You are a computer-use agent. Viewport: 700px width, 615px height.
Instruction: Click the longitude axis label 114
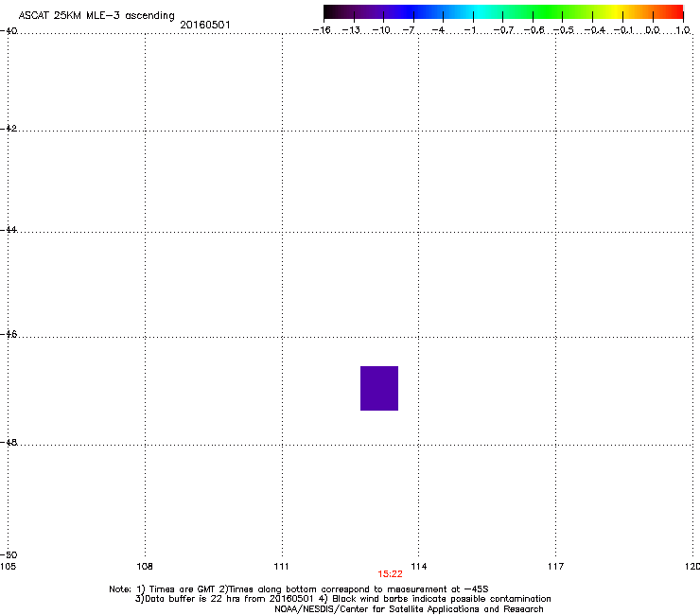click(419, 567)
